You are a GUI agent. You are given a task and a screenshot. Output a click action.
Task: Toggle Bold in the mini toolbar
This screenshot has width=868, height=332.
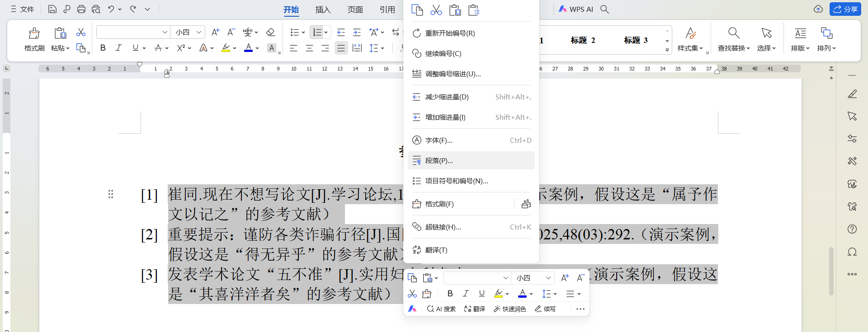pyautogui.click(x=450, y=294)
